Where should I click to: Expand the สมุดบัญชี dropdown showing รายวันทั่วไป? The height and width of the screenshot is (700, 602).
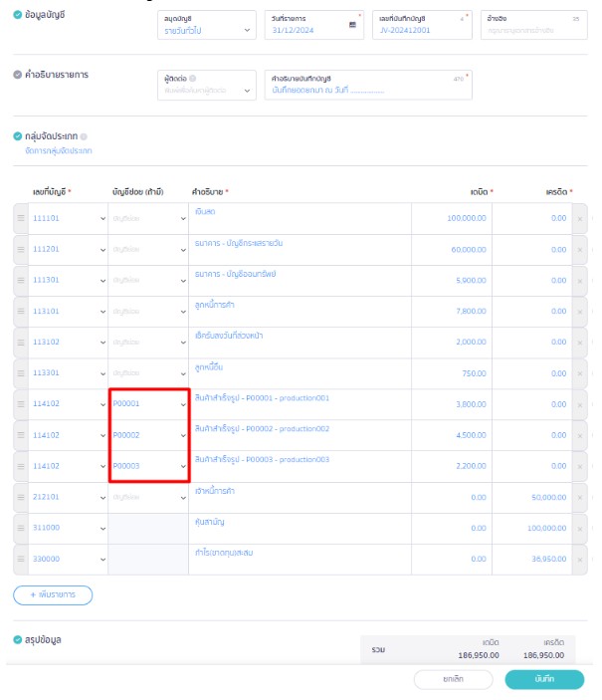[x=207, y=31]
